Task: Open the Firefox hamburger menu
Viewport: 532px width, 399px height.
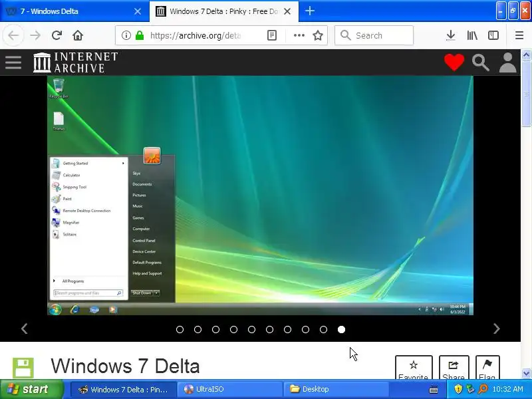Action: (x=519, y=35)
